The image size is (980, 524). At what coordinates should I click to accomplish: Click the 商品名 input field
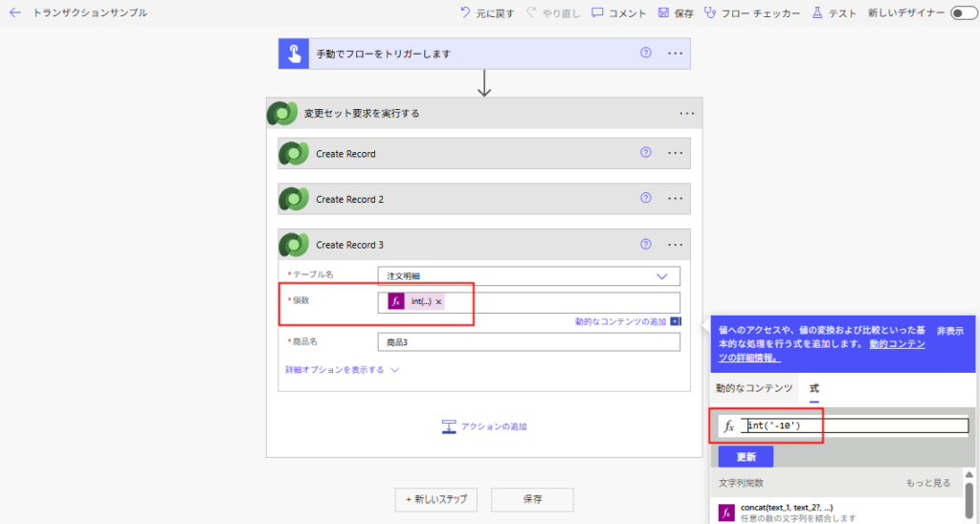point(528,342)
